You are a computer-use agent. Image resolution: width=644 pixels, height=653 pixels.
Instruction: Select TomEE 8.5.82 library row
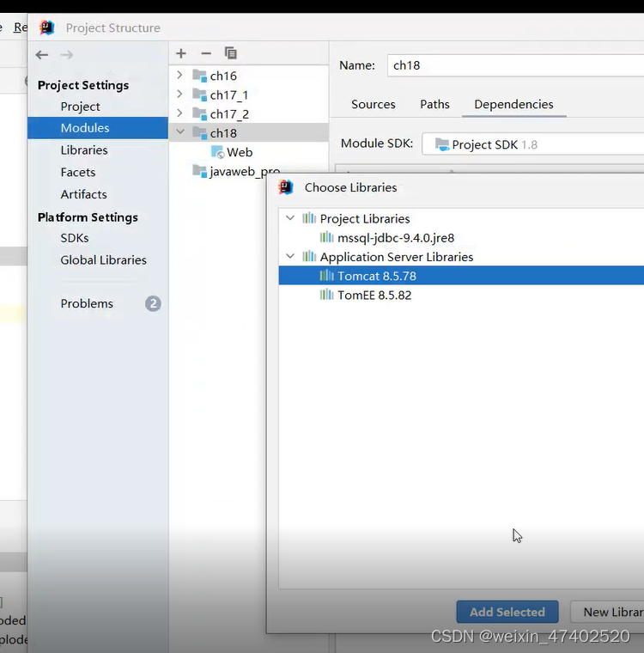(461, 295)
